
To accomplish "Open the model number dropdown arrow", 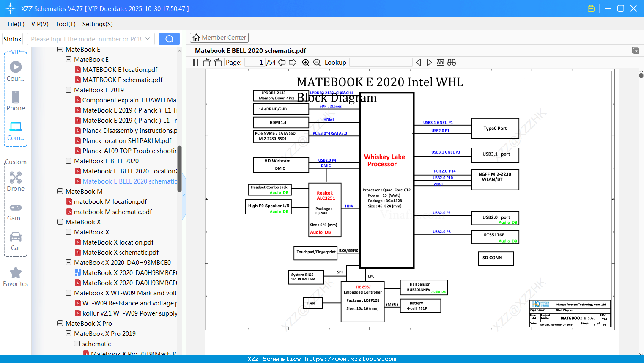I will click(x=148, y=39).
